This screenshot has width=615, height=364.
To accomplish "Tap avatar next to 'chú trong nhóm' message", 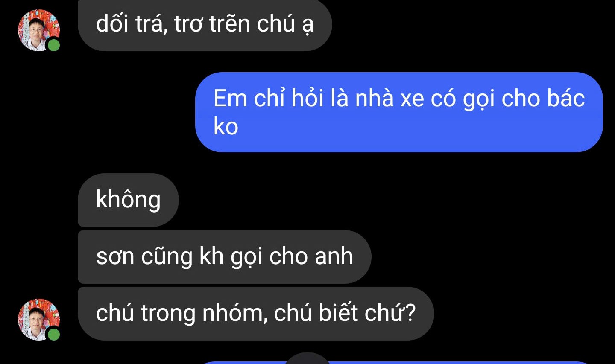I will [39, 320].
